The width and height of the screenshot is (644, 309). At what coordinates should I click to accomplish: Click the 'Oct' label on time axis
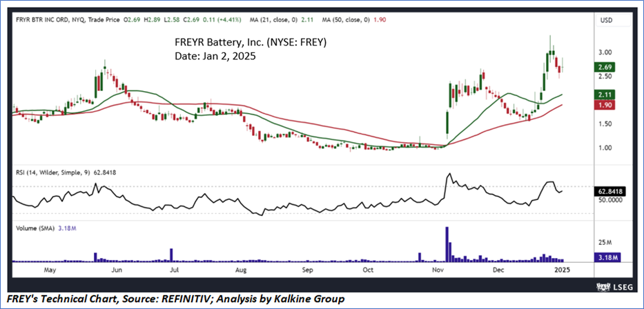click(x=369, y=270)
